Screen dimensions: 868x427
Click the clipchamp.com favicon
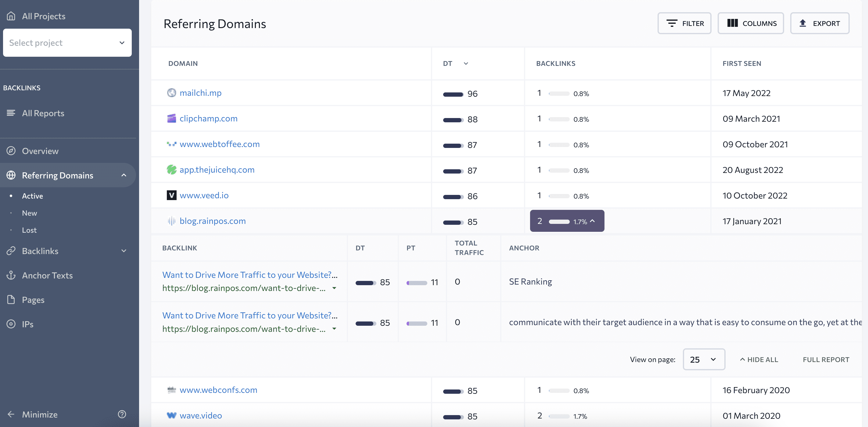coord(171,118)
